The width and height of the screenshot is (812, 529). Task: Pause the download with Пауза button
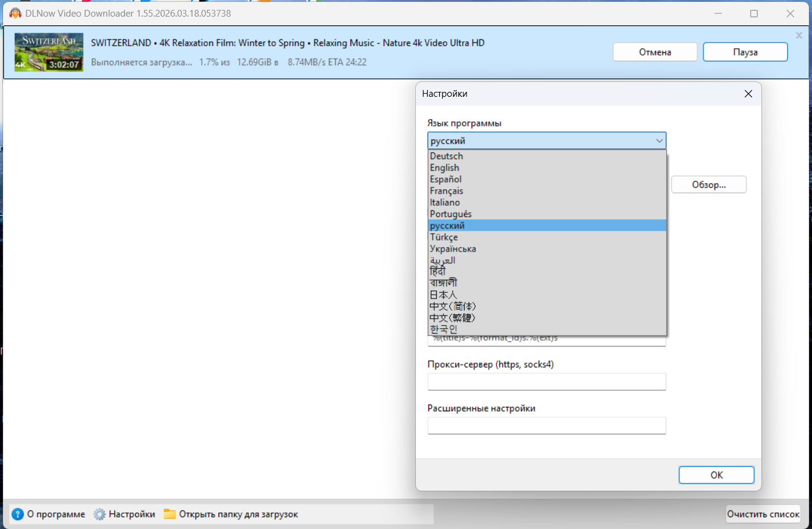[745, 52]
